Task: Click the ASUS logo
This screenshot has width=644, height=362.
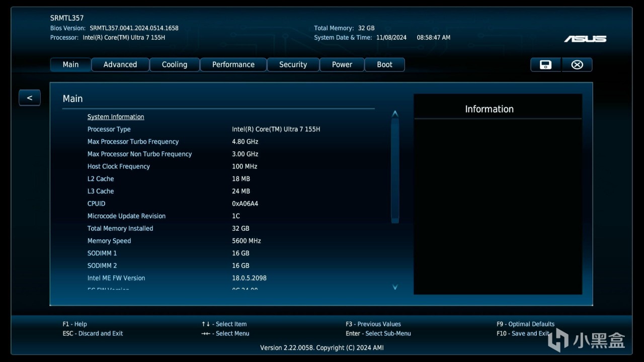Action: (x=585, y=39)
